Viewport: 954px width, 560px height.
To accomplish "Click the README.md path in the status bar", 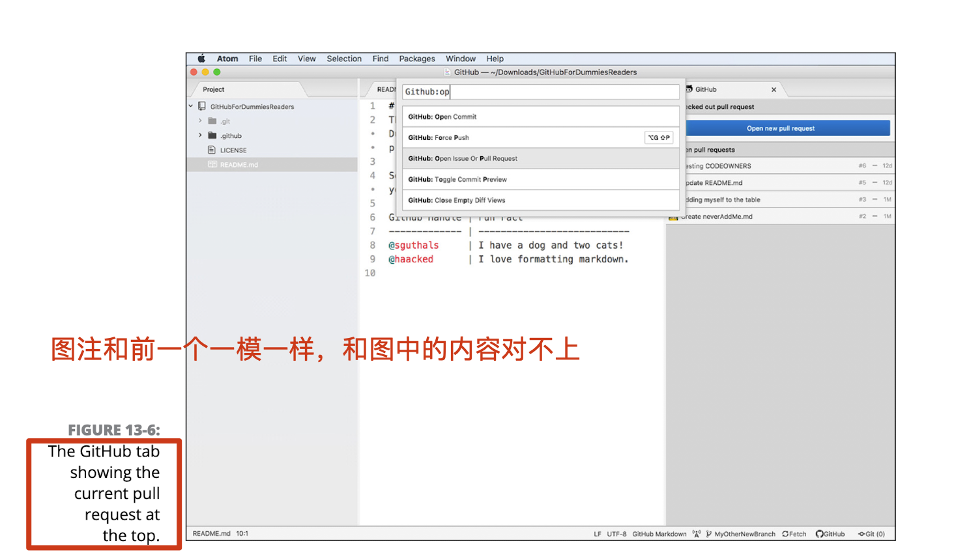I will (211, 533).
